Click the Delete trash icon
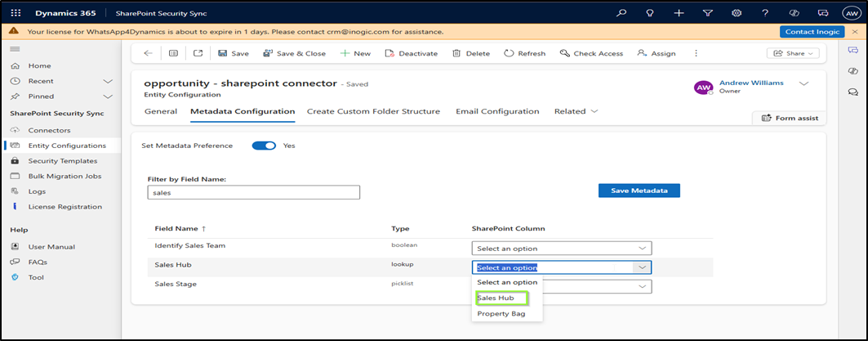Image resolution: width=868 pixels, height=341 pixels. click(x=458, y=53)
